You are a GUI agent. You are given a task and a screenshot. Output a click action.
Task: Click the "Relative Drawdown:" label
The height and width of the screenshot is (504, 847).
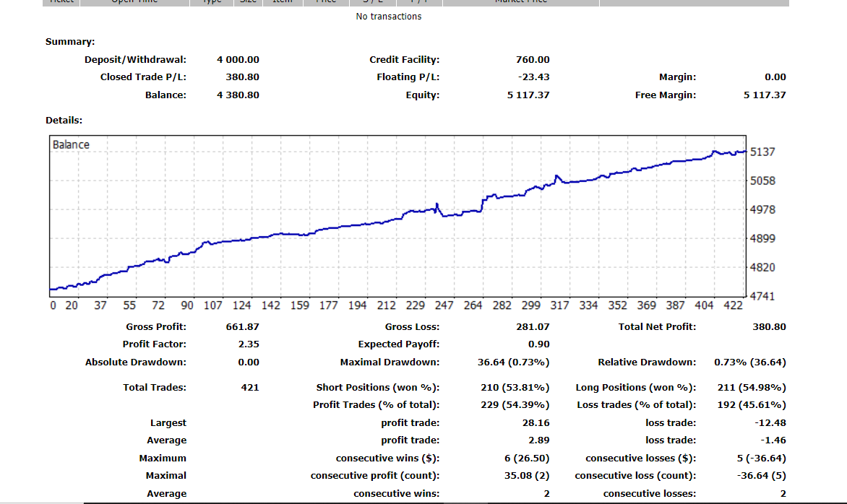[x=647, y=362]
